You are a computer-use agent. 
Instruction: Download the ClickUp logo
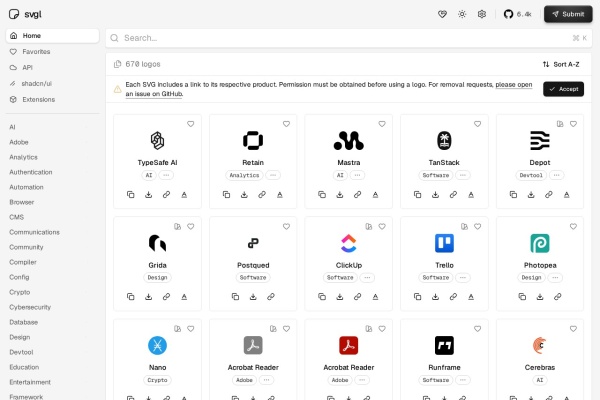coord(340,297)
